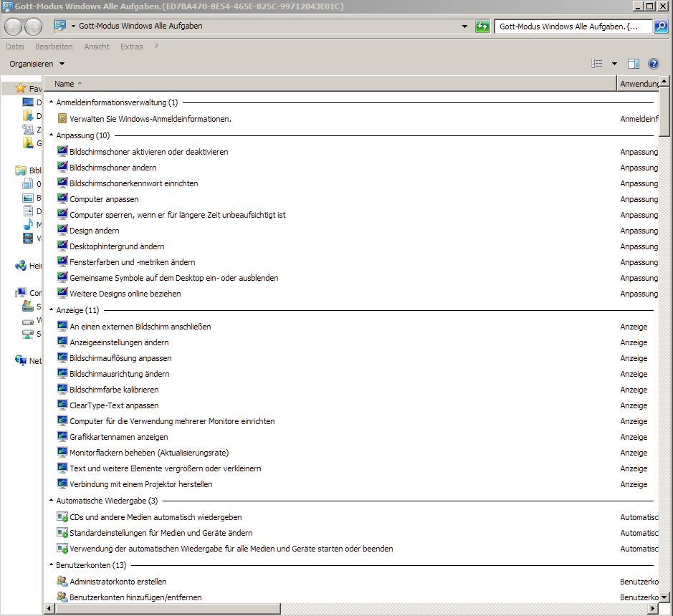The height and width of the screenshot is (616, 673).
Task: Open Gemeinsame Symbole auf dem Desktop ein- oder ausblenden
Action: click(174, 278)
